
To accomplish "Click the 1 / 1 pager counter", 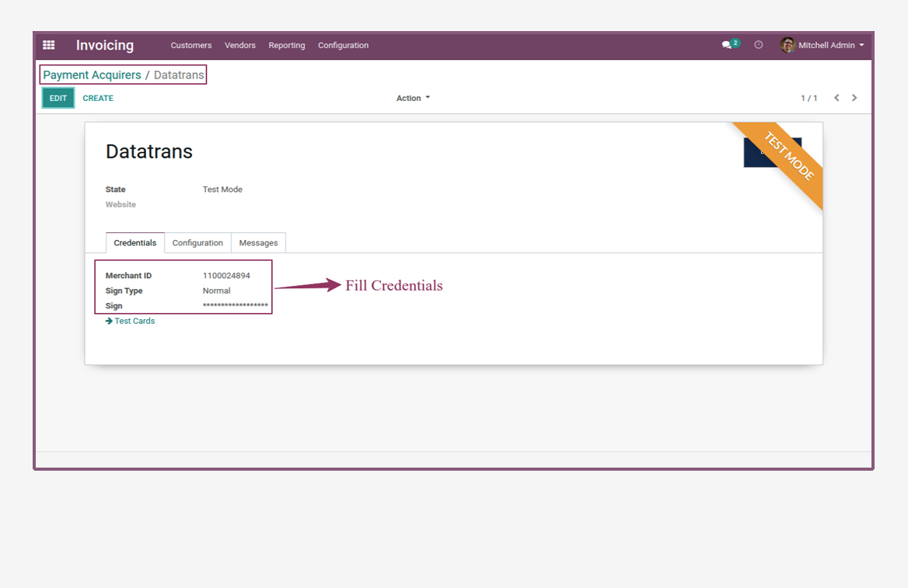I will pos(809,99).
